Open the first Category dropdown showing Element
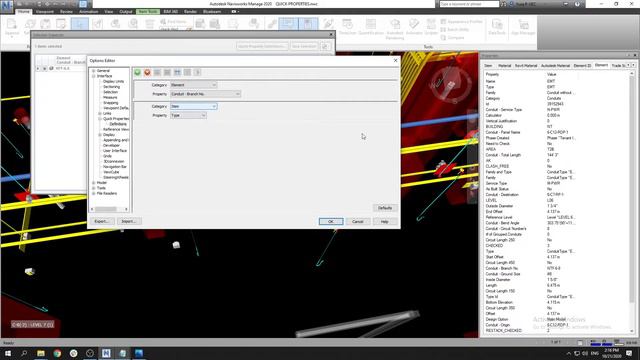The image size is (640, 360). 193,85
